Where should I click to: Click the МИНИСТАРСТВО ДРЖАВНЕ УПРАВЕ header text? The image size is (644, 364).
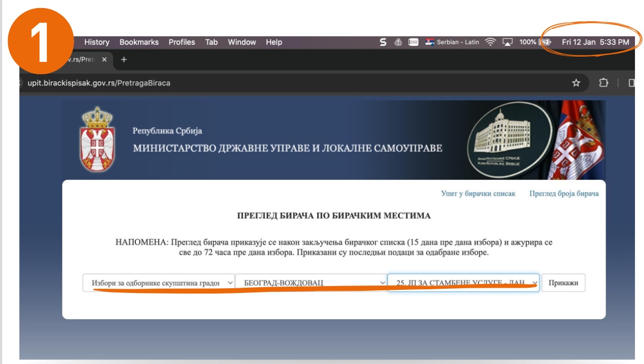(x=288, y=148)
